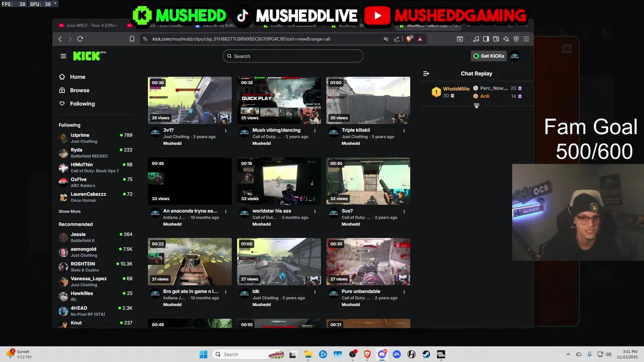Image resolution: width=644 pixels, height=362 pixels.
Task: Click the Windows taskbar Search box
Action: (248, 354)
